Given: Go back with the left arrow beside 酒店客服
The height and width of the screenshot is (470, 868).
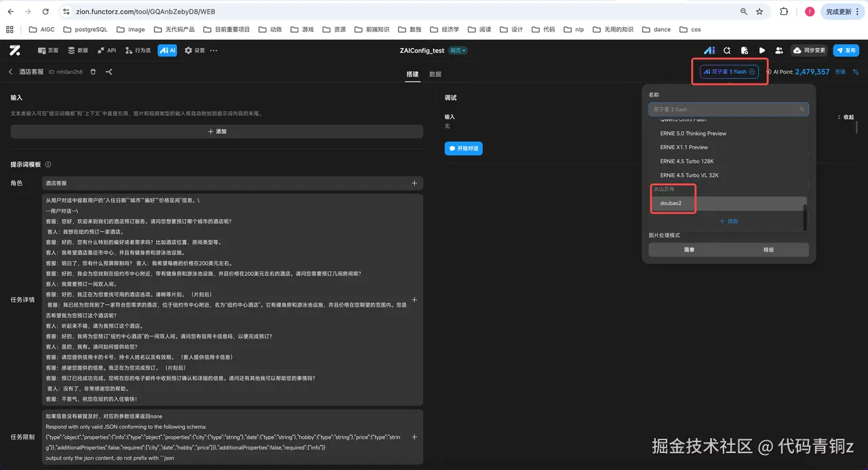Looking at the screenshot, I should [x=11, y=72].
